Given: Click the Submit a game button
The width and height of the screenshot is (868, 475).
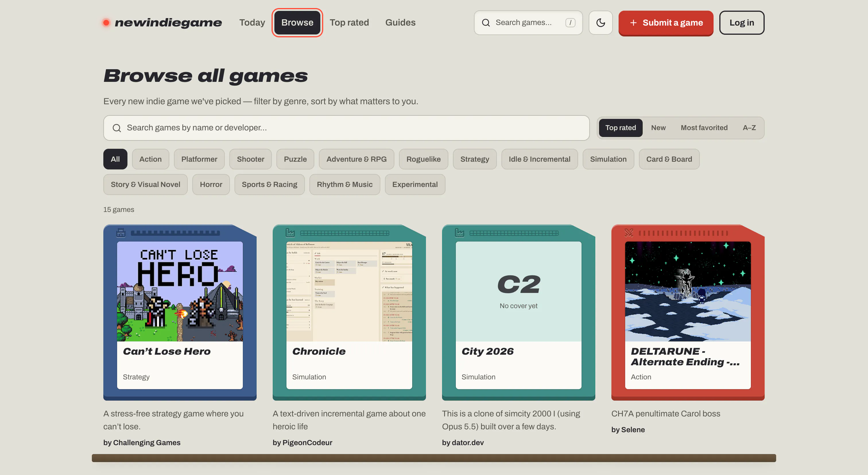Looking at the screenshot, I should point(665,23).
